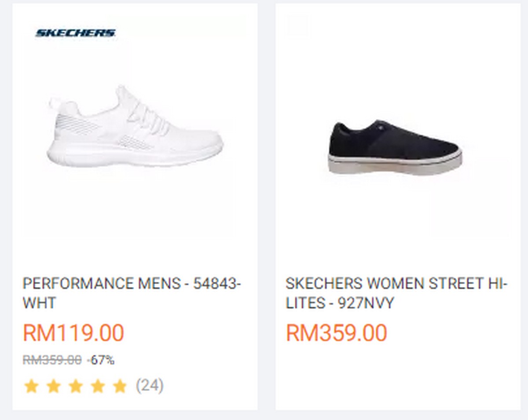Viewport: 528px width, 420px height.
Task: Click the Skechers brand logo
Action: [75, 33]
